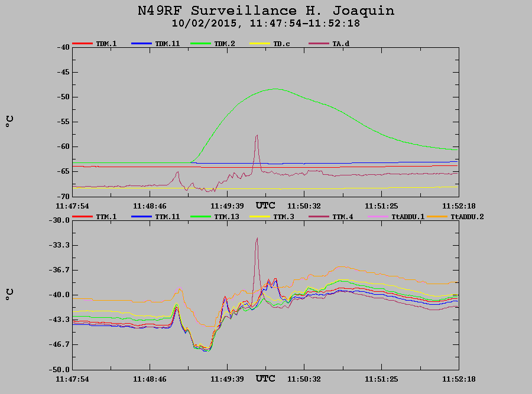
Task: Click the pink TtADDU.1 legend swatch
Action: click(x=378, y=216)
